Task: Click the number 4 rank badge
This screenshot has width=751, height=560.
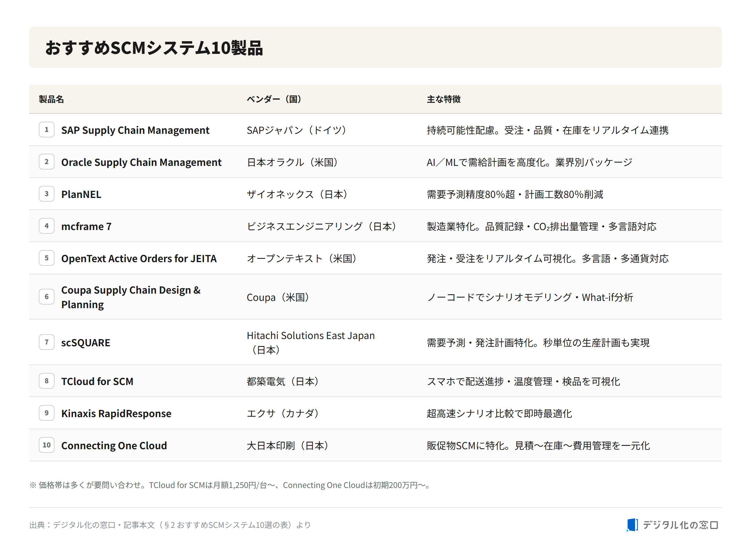Action: click(x=46, y=226)
